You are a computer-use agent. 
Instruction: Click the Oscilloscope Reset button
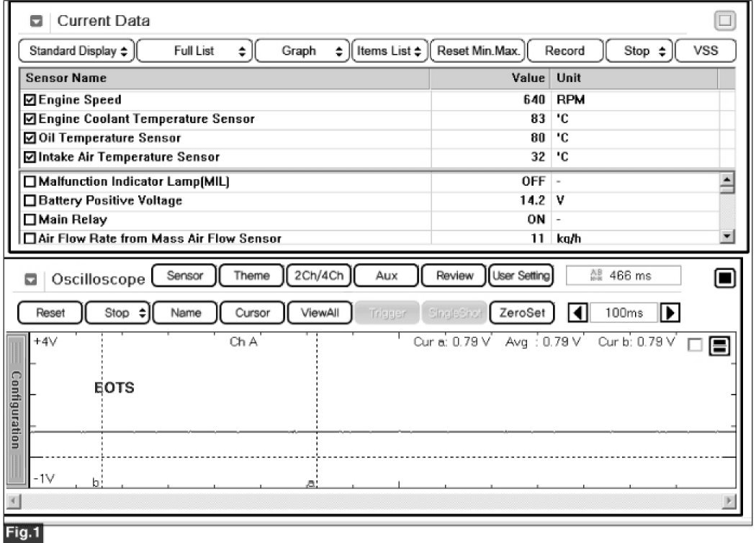(x=50, y=313)
